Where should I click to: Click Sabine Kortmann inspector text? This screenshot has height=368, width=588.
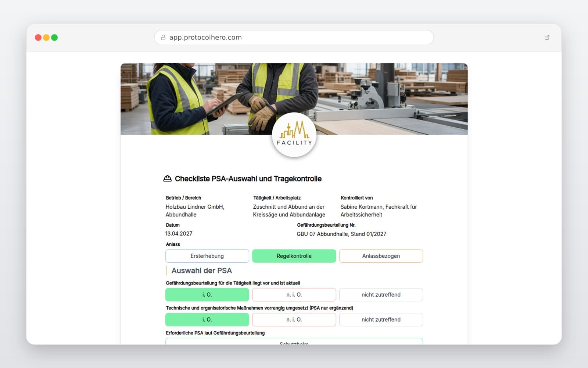point(379,211)
